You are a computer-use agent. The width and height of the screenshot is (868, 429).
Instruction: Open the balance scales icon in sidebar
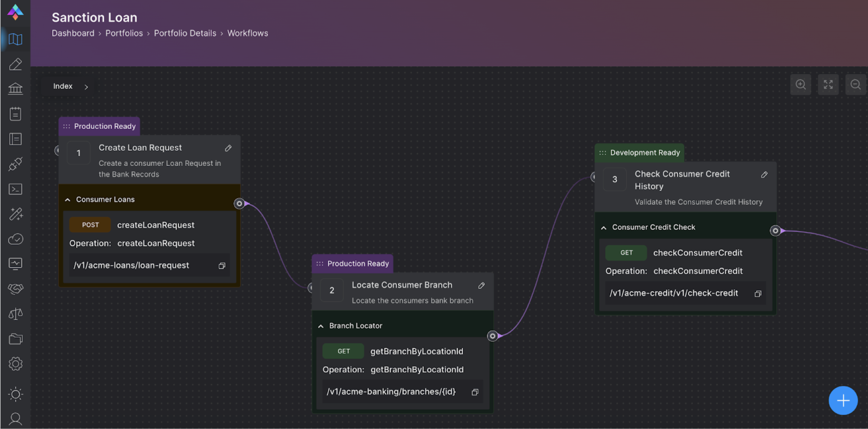click(x=16, y=314)
